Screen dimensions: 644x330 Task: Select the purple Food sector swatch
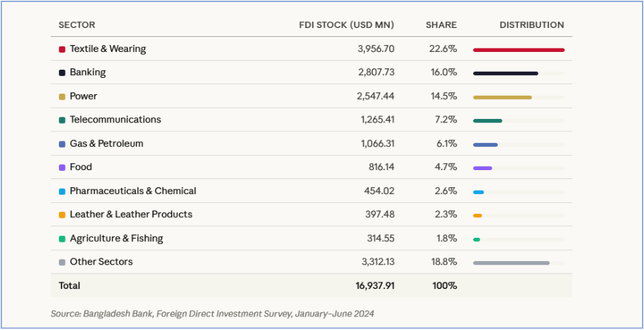[62, 167]
